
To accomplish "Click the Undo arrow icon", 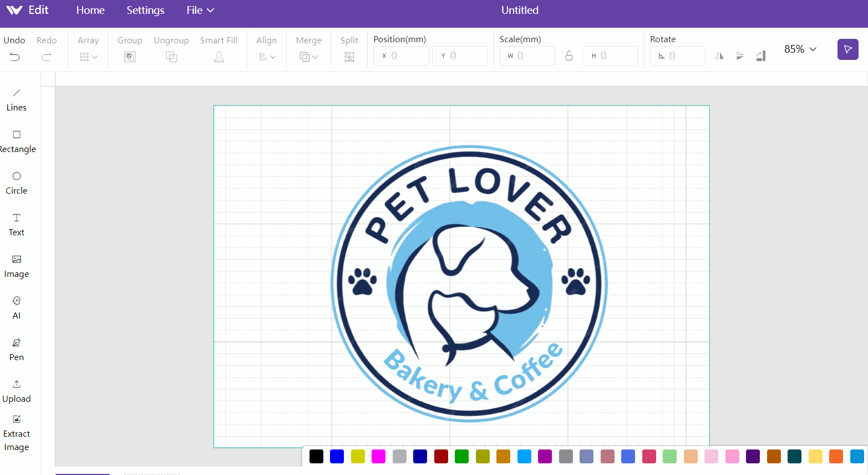I will point(14,57).
